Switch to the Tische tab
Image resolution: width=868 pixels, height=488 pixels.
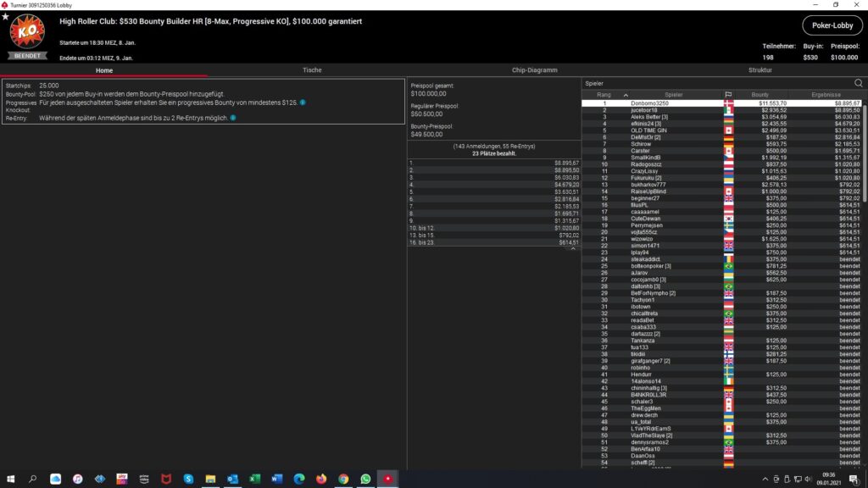tap(312, 70)
